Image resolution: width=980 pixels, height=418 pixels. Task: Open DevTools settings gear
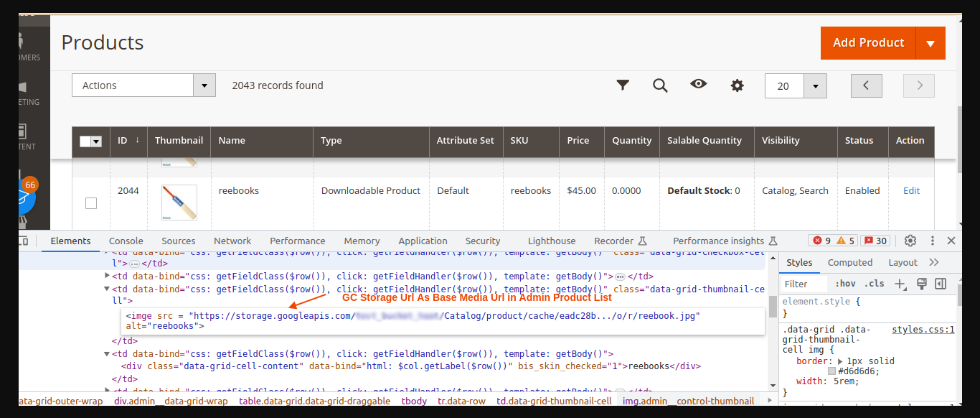[910, 240]
